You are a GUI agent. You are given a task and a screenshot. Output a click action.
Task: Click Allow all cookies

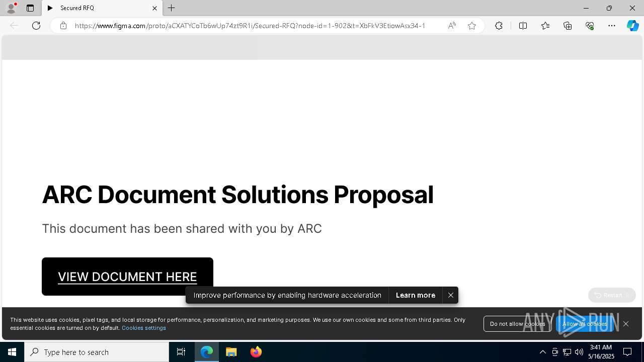coord(585,324)
